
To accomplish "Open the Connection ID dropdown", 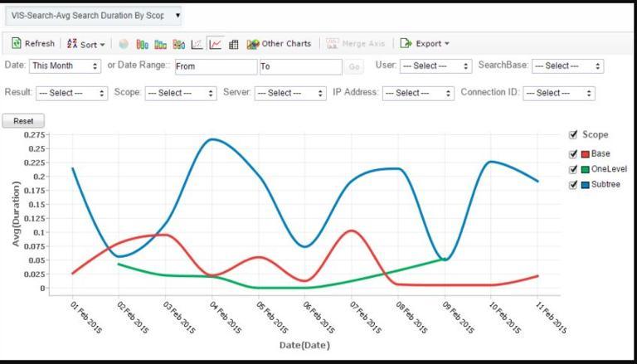I will [558, 93].
